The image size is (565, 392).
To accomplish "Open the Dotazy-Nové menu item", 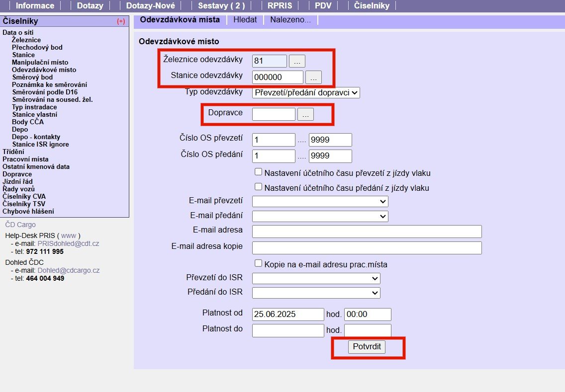I will (150, 6).
